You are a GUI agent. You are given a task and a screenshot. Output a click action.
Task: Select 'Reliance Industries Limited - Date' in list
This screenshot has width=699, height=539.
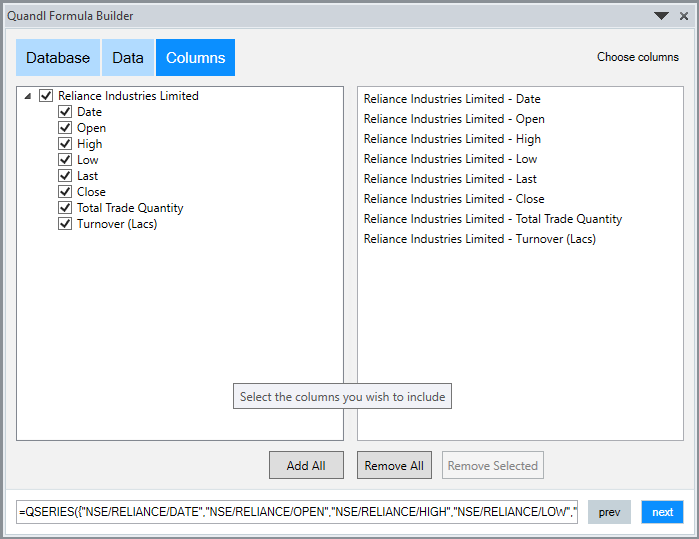tap(452, 99)
